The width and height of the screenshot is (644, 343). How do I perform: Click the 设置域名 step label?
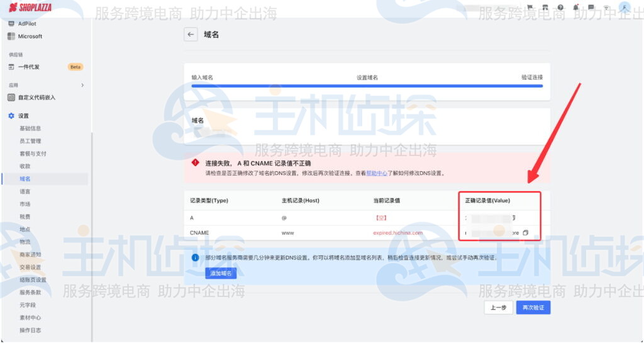pos(367,77)
